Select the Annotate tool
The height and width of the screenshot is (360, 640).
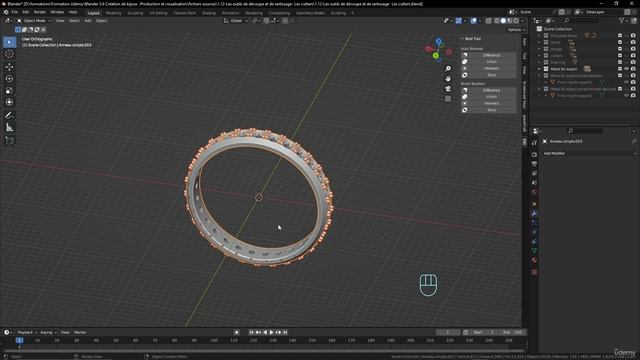tap(9, 116)
